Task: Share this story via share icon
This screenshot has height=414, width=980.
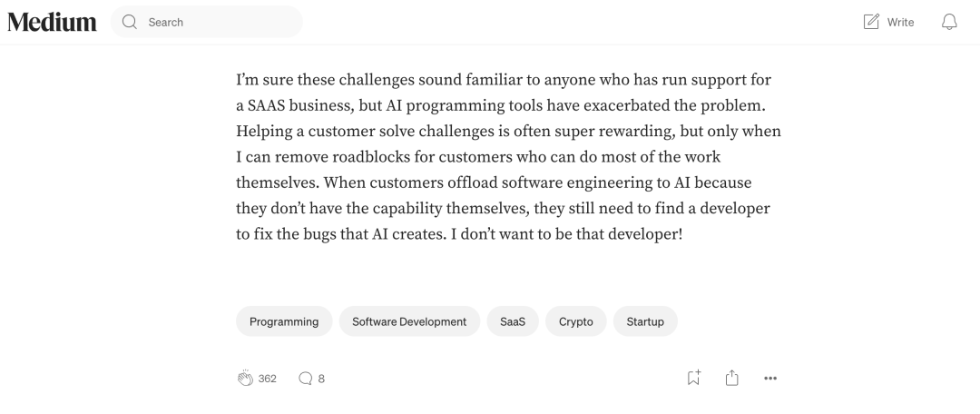Action: coord(732,378)
